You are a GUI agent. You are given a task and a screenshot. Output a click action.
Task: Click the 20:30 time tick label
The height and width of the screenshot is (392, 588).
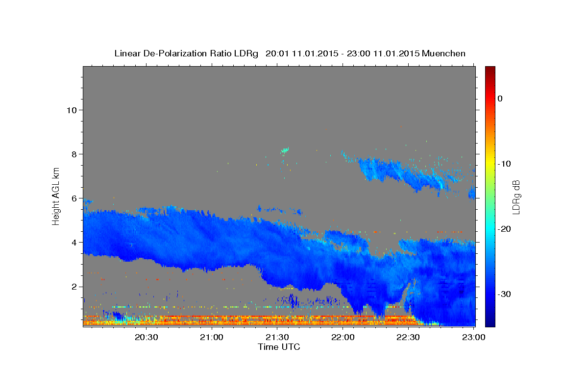coord(147,337)
